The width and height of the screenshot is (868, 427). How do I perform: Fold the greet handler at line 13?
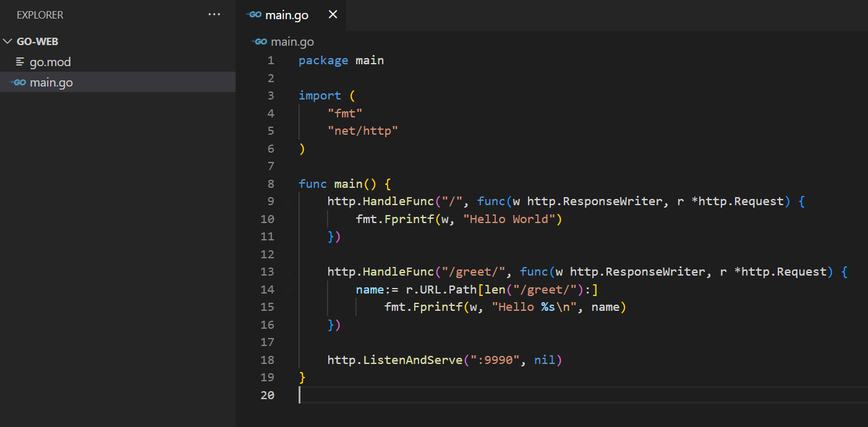tap(287, 272)
